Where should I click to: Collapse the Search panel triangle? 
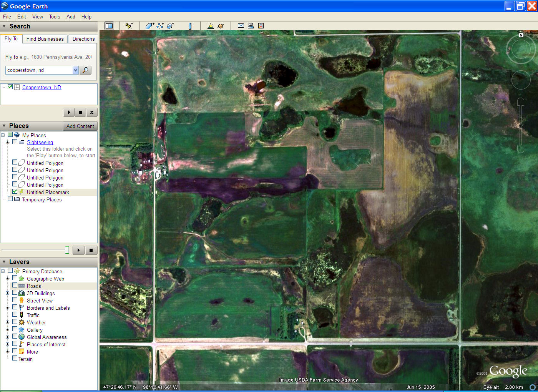[x=4, y=27]
